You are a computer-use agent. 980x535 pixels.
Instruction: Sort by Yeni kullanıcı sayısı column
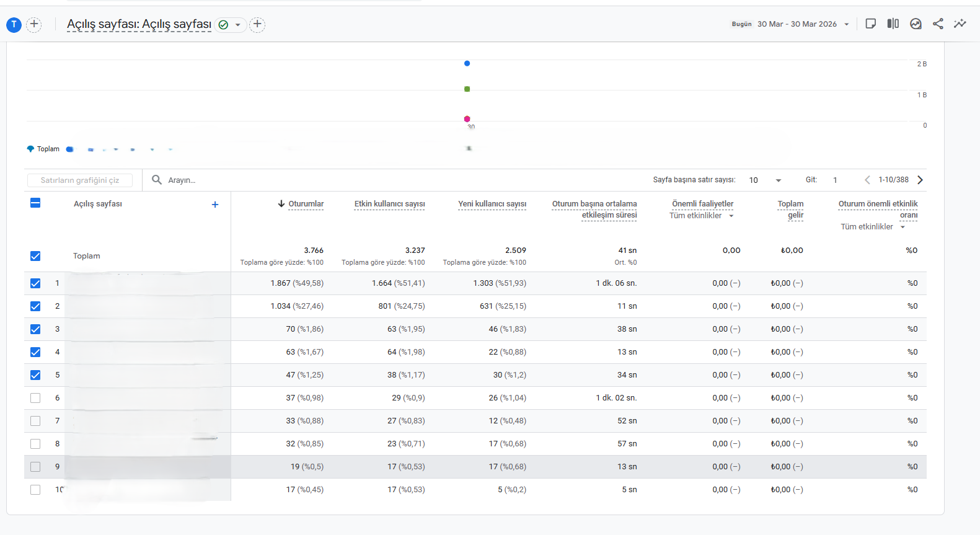(492, 204)
